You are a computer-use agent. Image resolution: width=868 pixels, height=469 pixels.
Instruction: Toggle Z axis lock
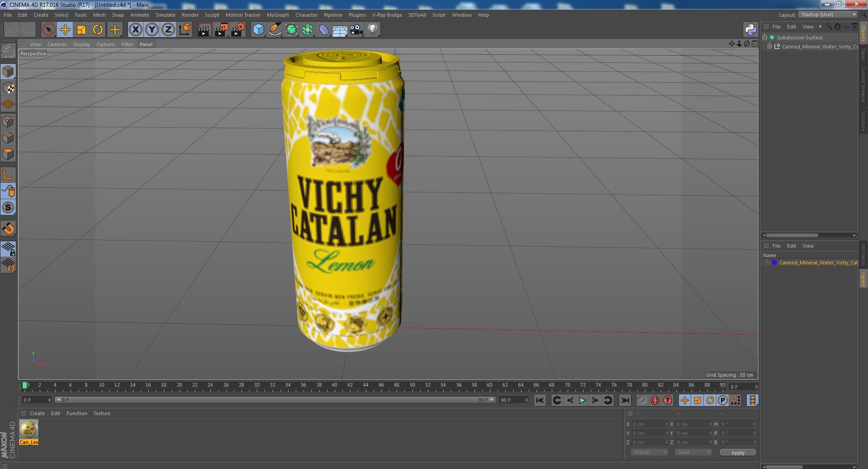click(x=168, y=30)
